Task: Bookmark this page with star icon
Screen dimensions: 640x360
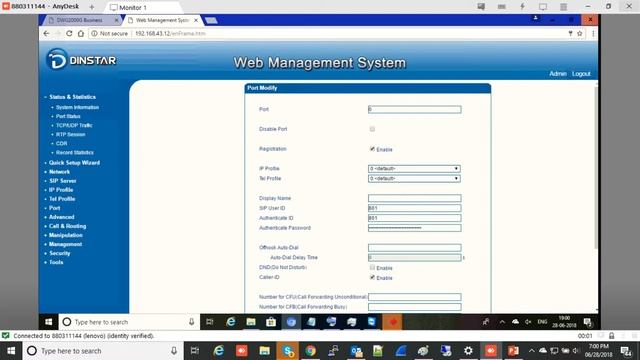Action: tap(580, 33)
